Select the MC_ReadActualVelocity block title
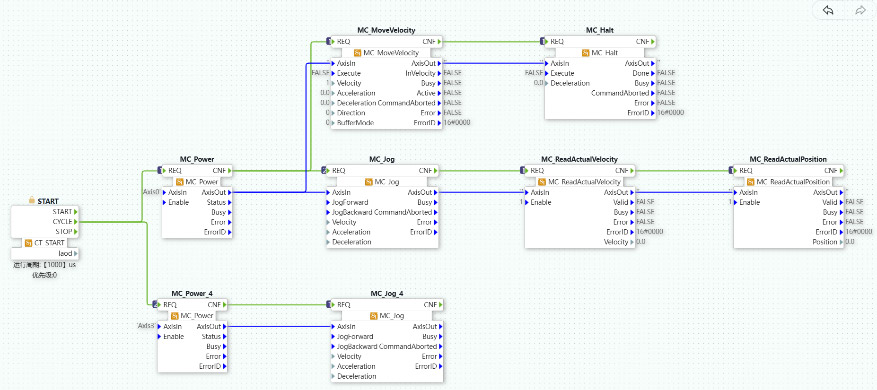 579,159
